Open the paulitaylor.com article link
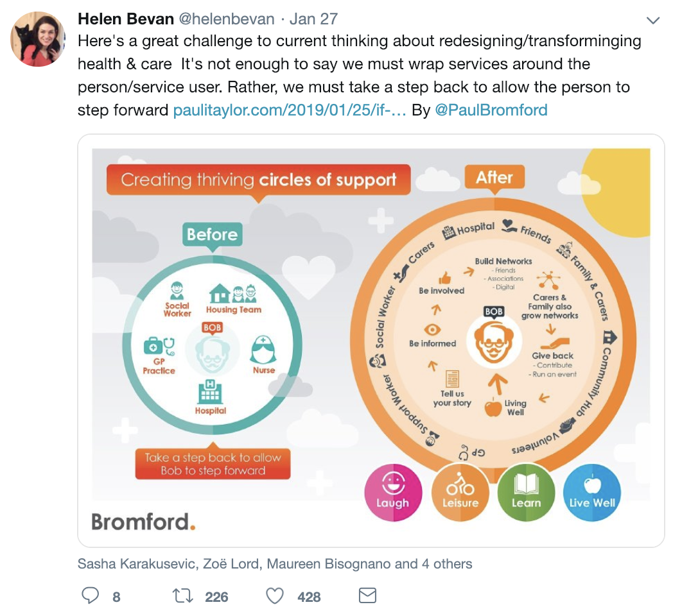Image resolution: width=673 pixels, height=616 pixels. tap(290, 110)
